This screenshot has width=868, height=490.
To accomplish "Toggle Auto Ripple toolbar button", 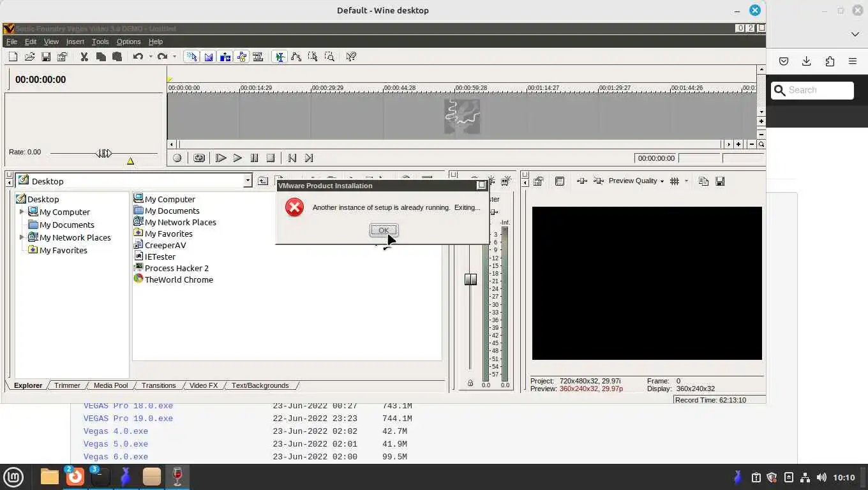I will pyautogui.click(x=225, y=57).
